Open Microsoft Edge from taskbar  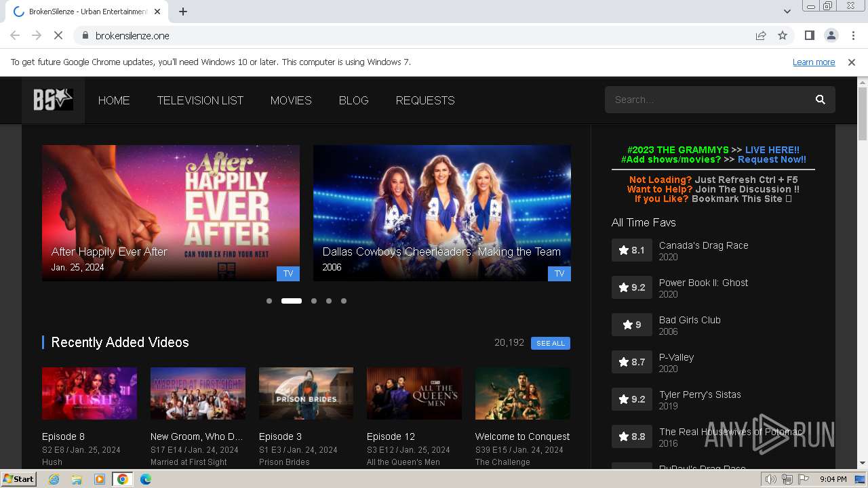point(145,479)
